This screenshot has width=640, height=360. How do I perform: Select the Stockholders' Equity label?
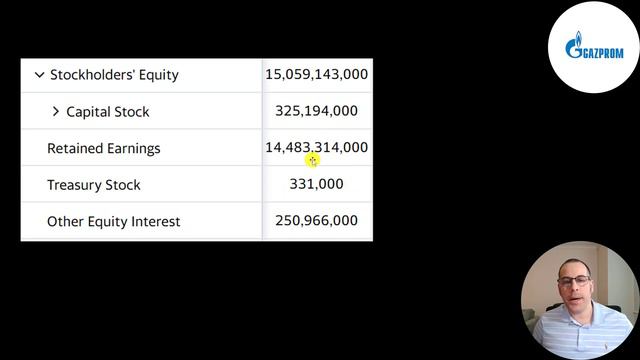(x=114, y=75)
